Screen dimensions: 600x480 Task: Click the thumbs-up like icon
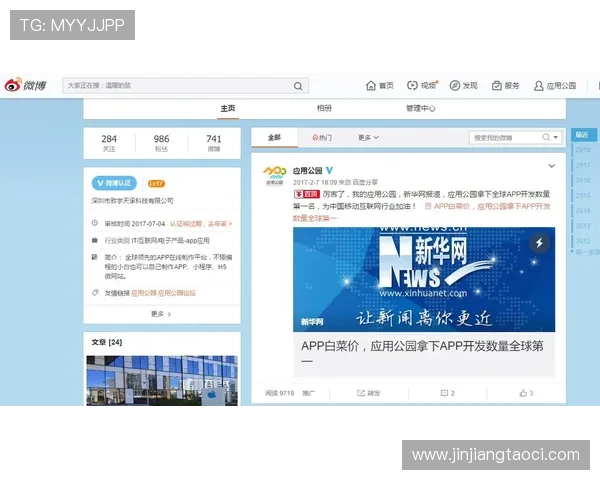523,393
